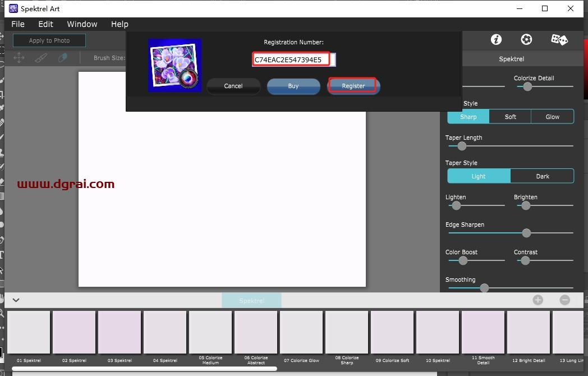Click the Spektrel Art title bar app icon
The height and width of the screenshot is (376, 588).
[13, 8]
